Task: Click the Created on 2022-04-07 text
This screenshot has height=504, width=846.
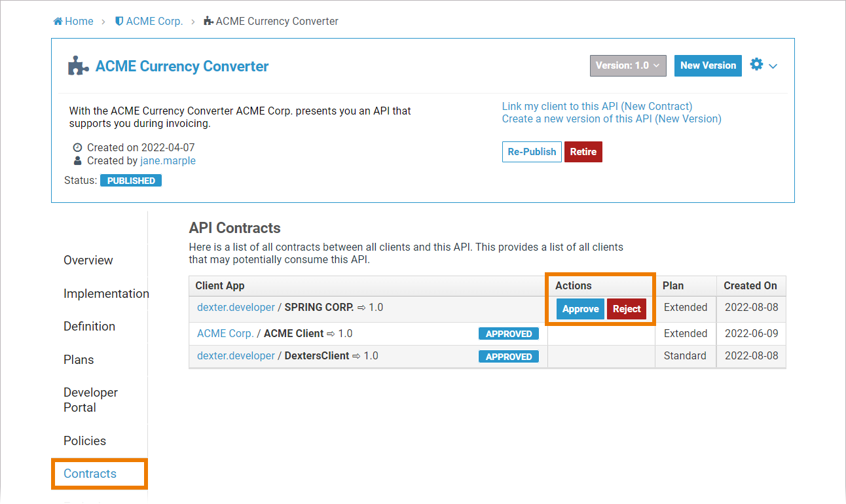Action: click(141, 148)
